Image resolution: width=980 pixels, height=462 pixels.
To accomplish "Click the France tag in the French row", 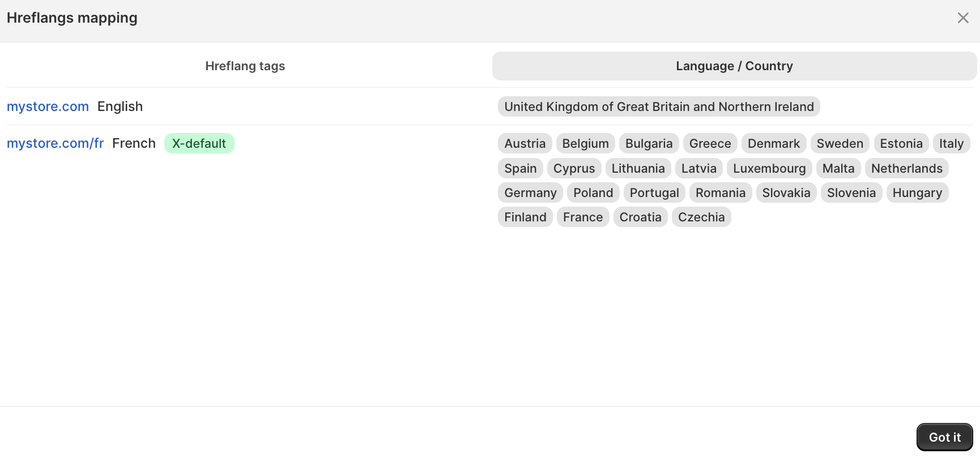I will pyautogui.click(x=582, y=217).
